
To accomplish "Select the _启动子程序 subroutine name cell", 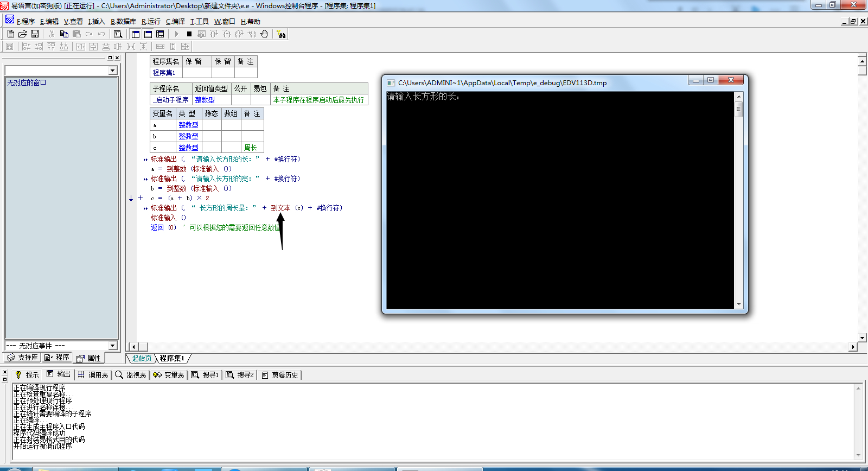I will click(171, 100).
